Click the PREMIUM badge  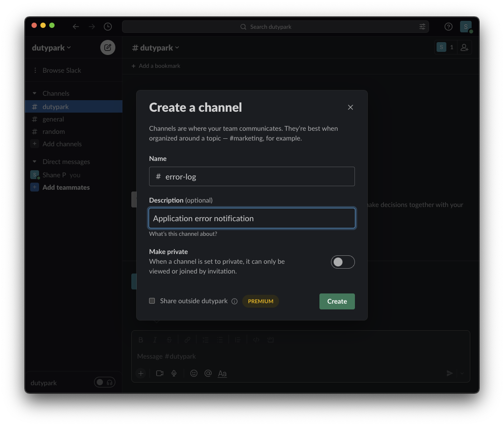point(260,301)
